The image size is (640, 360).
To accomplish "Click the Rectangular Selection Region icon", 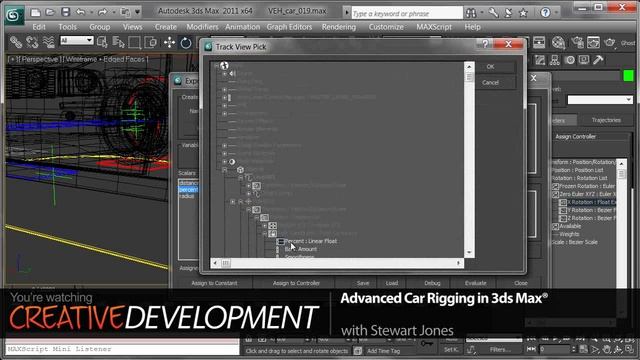I will 134,42.
